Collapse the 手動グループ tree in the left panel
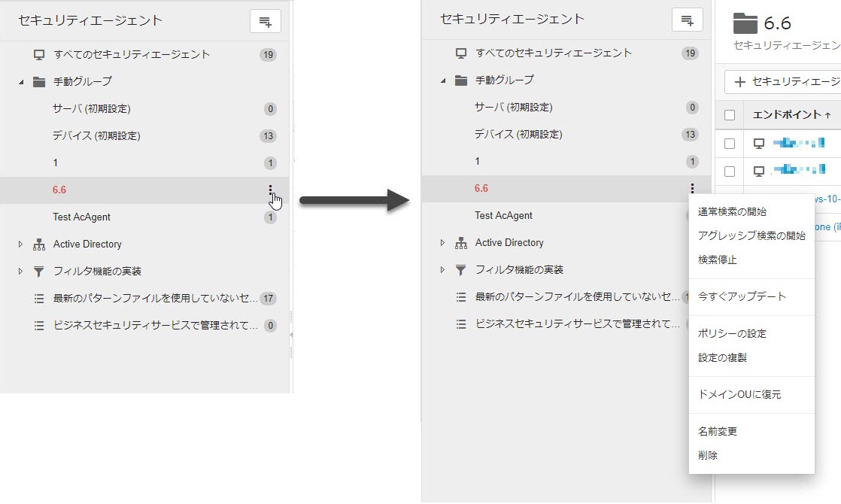Viewport: 841px width, 504px height. (21, 82)
